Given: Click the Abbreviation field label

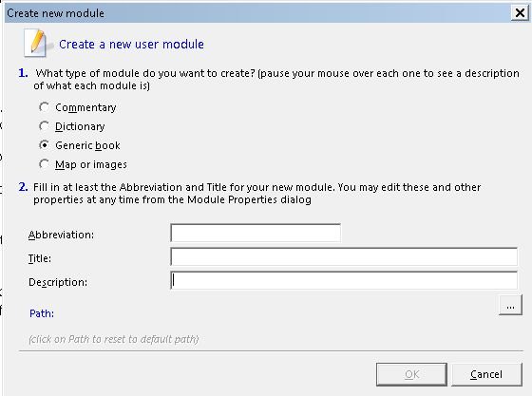Looking at the screenshot, I should (61, 235).
